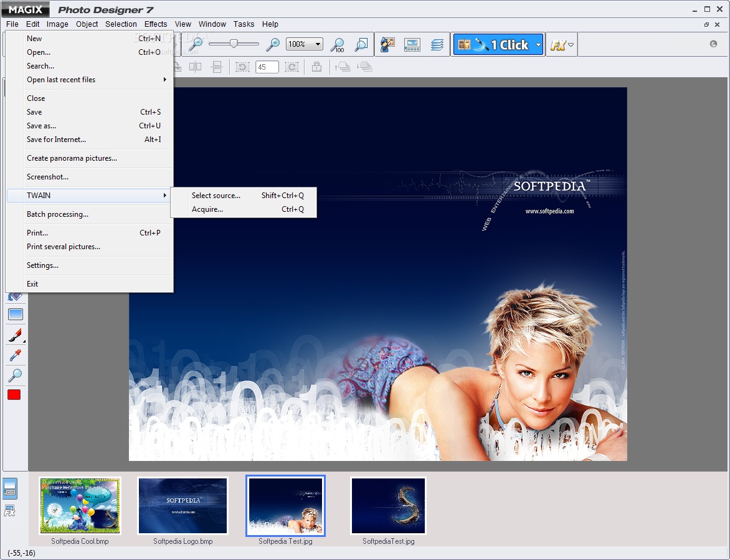Open the Selection menu
Image resolution: width=730 pixels, height=560 pixels.
[x=121, y=24]
